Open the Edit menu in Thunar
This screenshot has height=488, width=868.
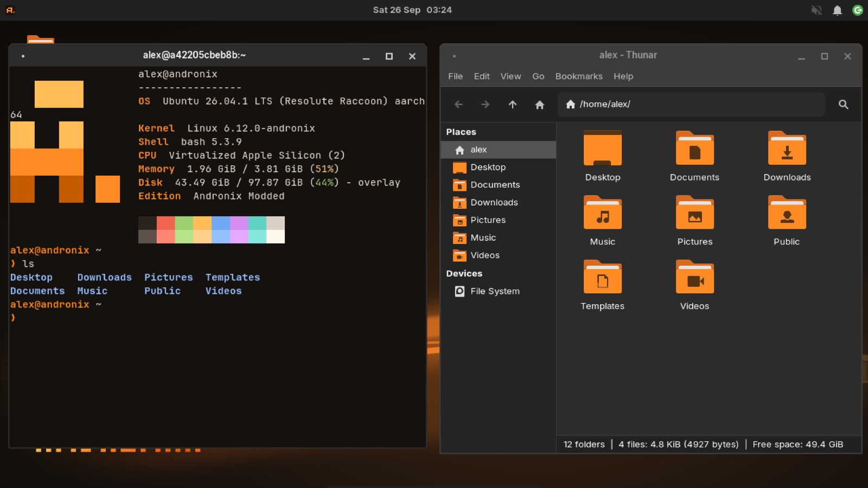click(x=482, y=76)
